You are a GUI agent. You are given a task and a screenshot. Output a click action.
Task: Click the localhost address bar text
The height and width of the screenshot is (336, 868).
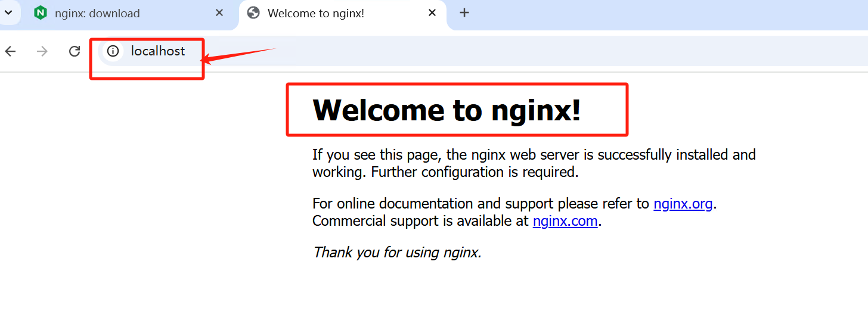point(158,51)
